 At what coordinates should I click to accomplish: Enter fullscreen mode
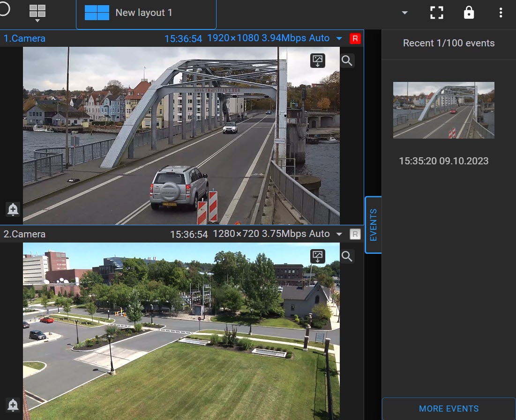437,13
